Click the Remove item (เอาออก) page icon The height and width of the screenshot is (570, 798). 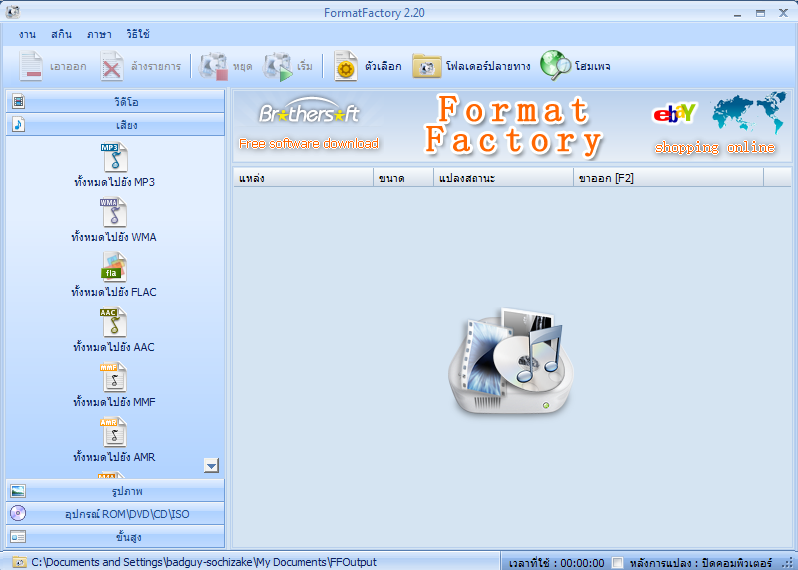tap(31, 66)
